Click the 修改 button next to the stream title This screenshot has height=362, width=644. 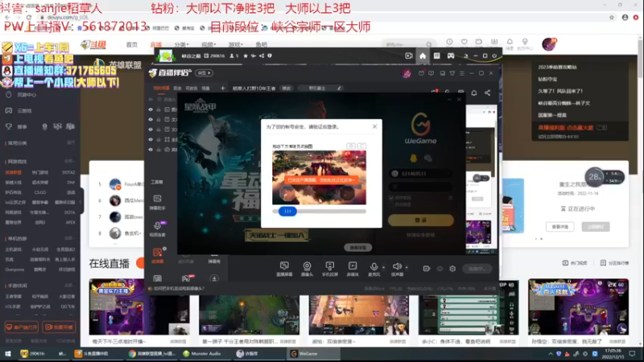click(287, 88)
